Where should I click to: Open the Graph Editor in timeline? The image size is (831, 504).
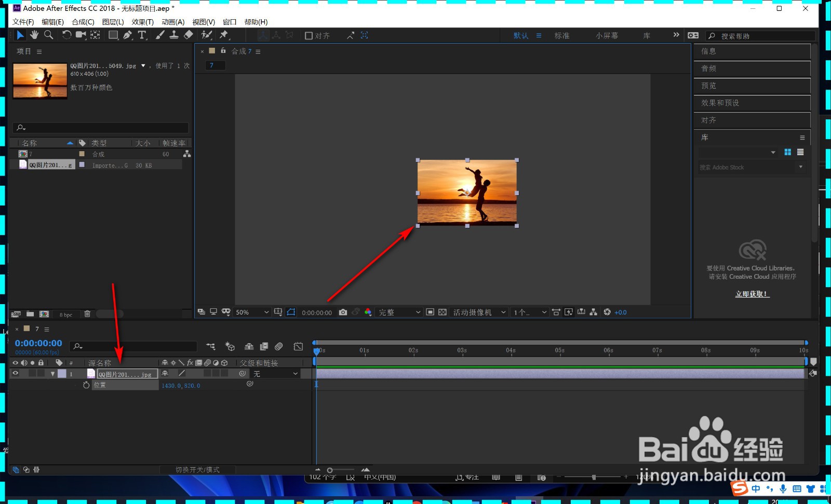coord(298,346)
